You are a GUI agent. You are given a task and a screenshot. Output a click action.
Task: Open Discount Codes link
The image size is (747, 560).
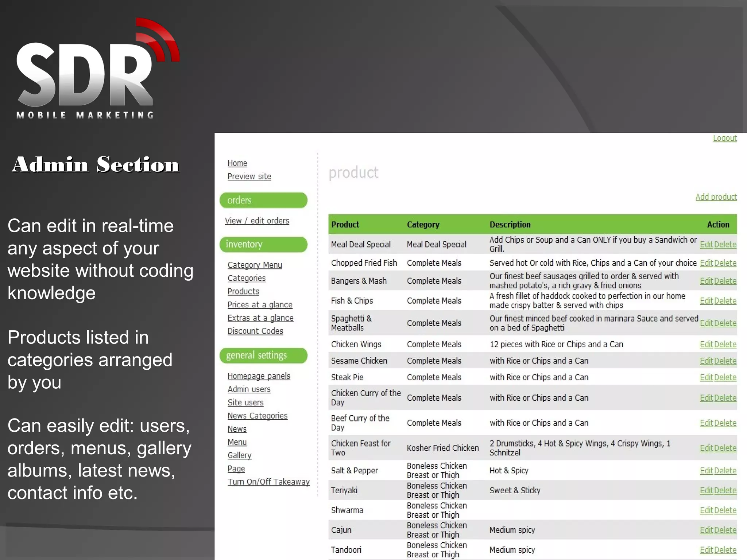255,331
